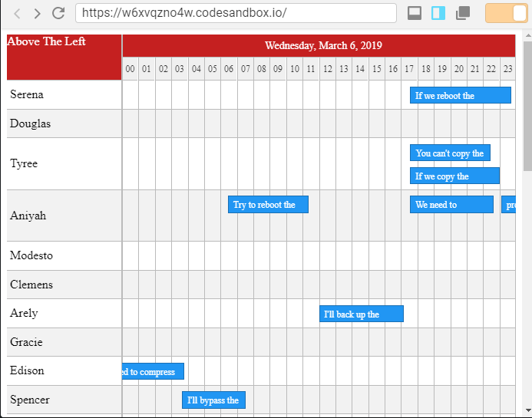Select the 06 hour column header
The width and height of the screenshot is (532, 418).
pyautogui.click(x=229, y=69)
